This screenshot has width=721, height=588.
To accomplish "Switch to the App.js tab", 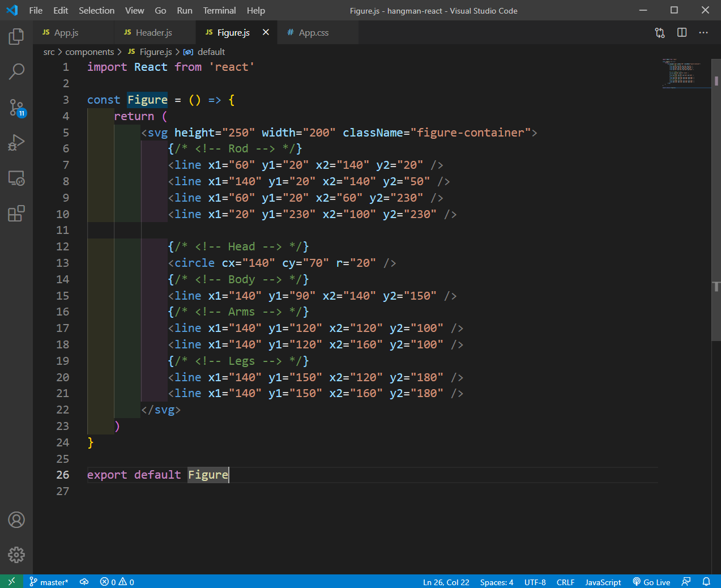I will click(x=74, y=32).
